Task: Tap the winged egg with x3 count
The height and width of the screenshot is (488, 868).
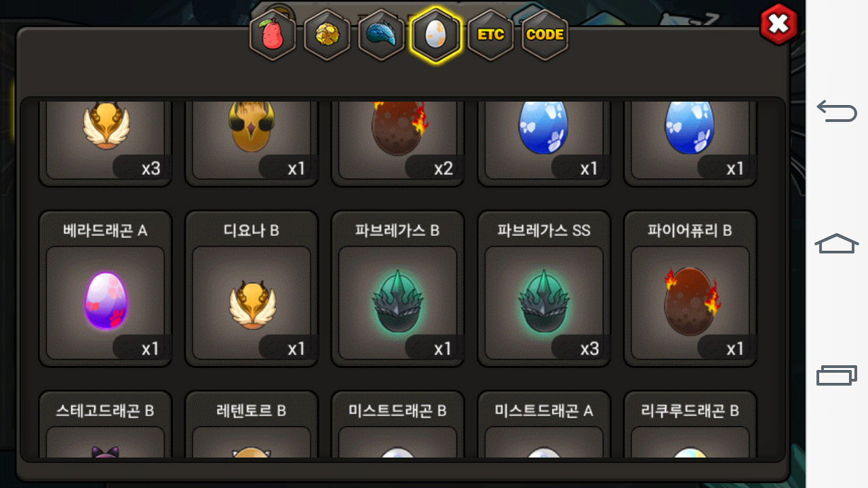Action: tap(105, 142)
